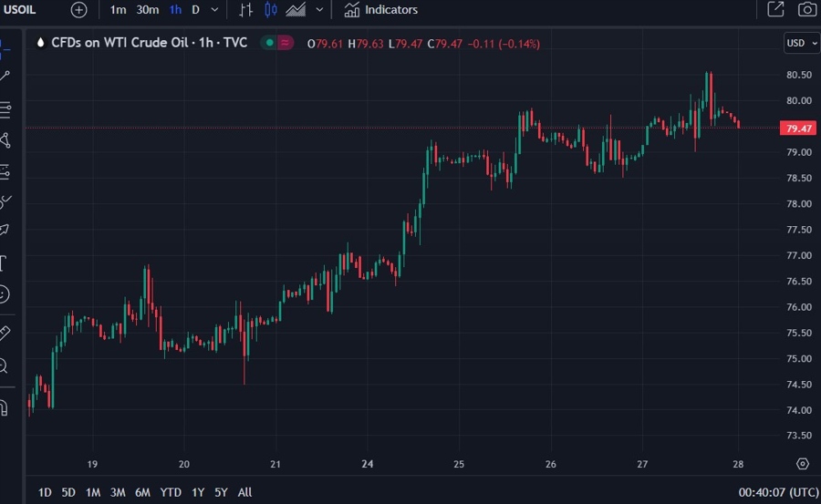Viewport: 821px width, 504px height.
Task: Open the USD currency dropdown
Action: tap(802, 43)
